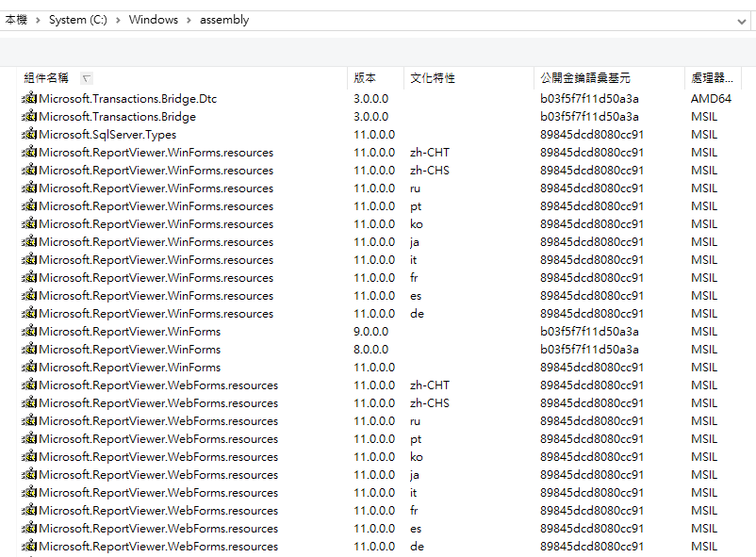Go to Windows folder in breadcrumb path

154,20
